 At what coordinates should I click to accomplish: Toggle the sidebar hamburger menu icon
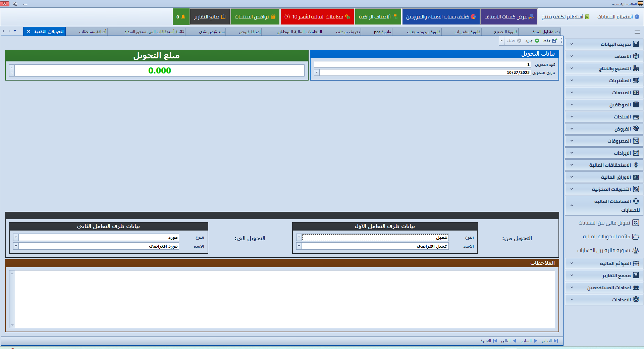coord(637,32)
